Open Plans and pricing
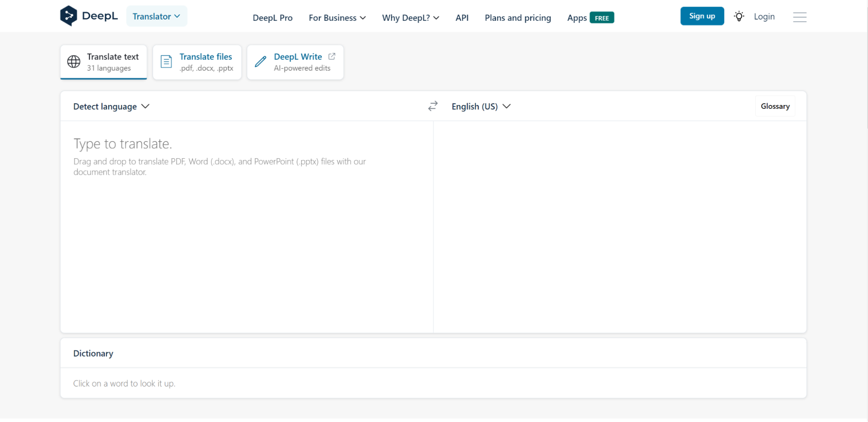Viewport: 868px width, 422px height. point(518,18)
